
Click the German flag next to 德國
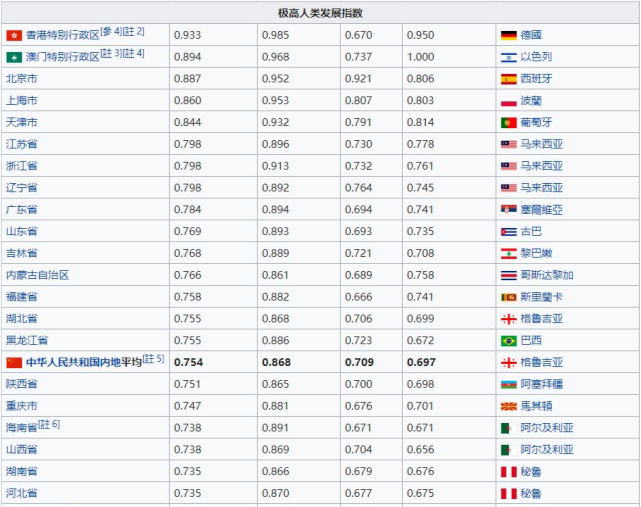point(509,35)
